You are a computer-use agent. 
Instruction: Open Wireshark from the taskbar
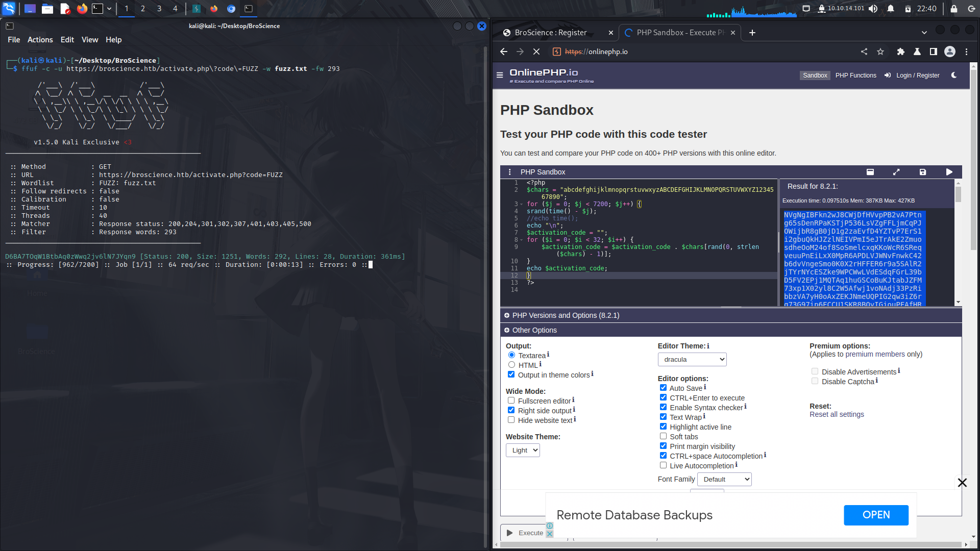197,9
